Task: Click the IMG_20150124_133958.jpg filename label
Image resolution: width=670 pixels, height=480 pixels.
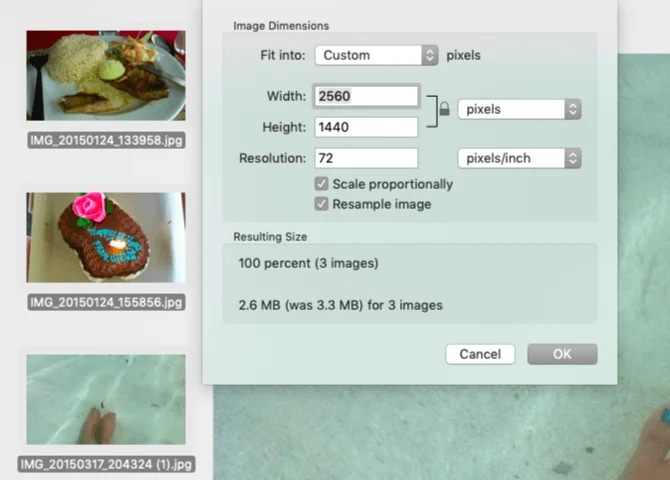Action: coord(106,140)
